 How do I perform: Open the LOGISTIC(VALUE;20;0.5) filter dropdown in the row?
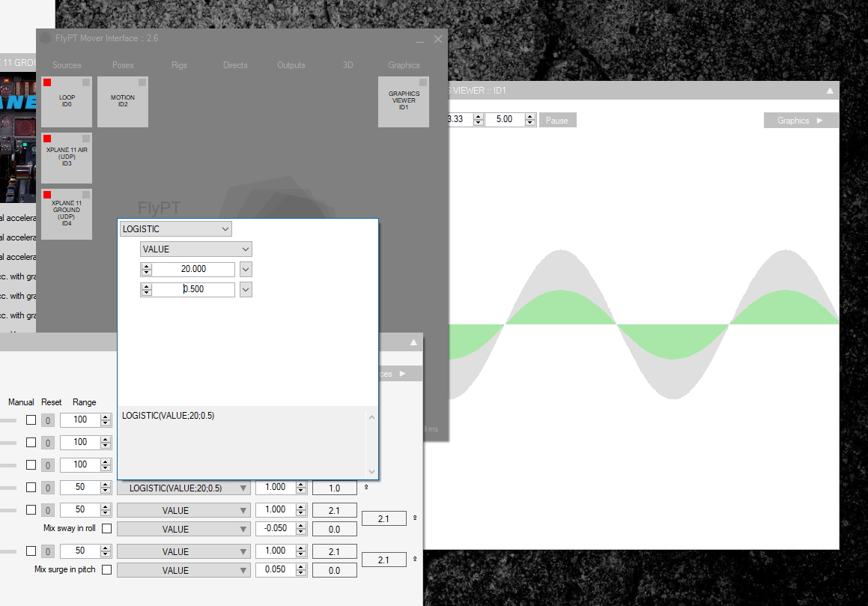pyautogui.click(x=183, y=488)
